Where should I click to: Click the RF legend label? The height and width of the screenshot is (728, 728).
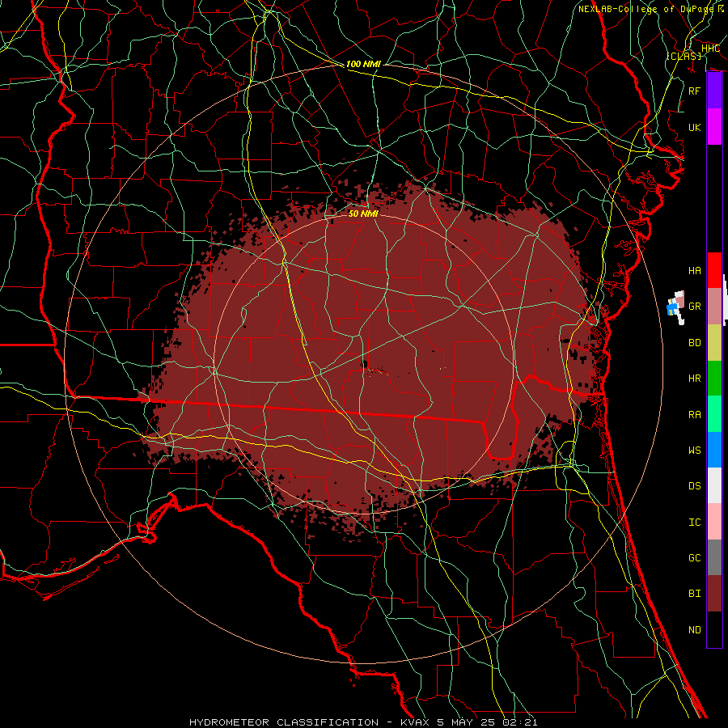(695, 91)
